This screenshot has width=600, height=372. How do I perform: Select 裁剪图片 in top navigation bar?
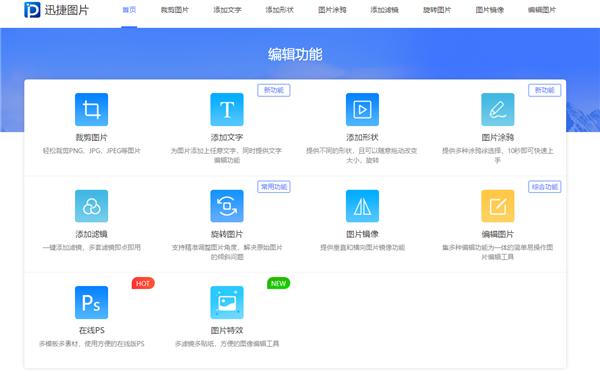[x=175, y=10]
